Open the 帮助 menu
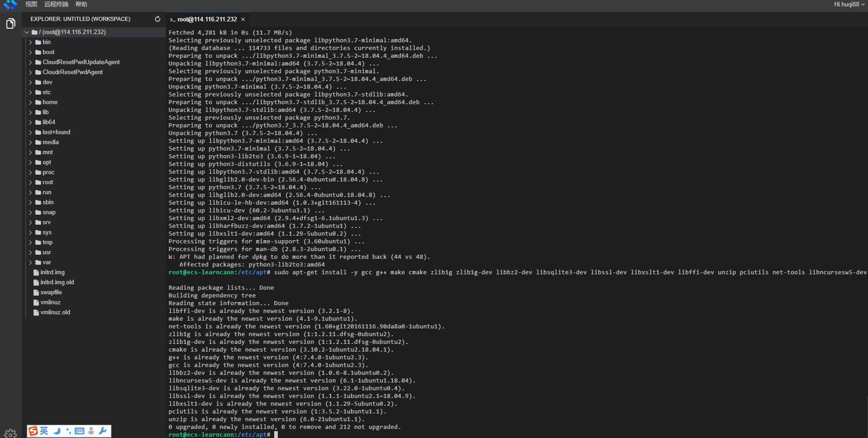Image resolution: width=868 pixels, height=438 pixels. click(x=81, y=4)
